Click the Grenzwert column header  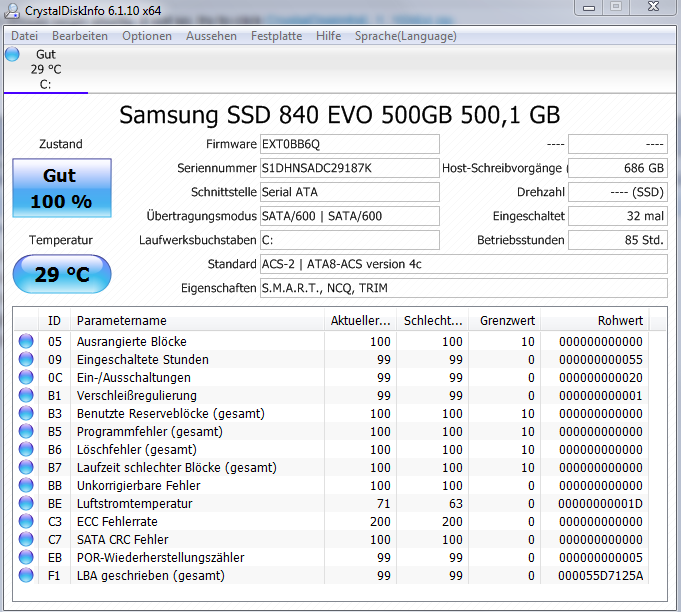(x=505, y=321)
